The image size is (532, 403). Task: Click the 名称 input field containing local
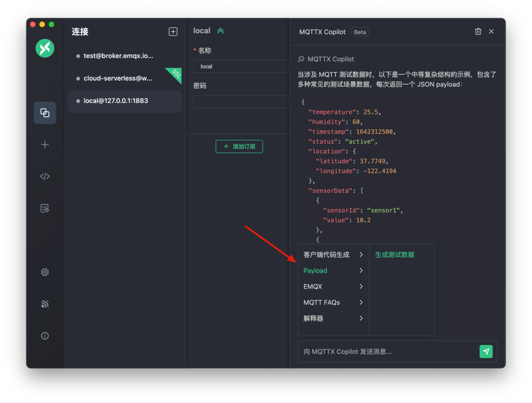[x=240, y=67]
